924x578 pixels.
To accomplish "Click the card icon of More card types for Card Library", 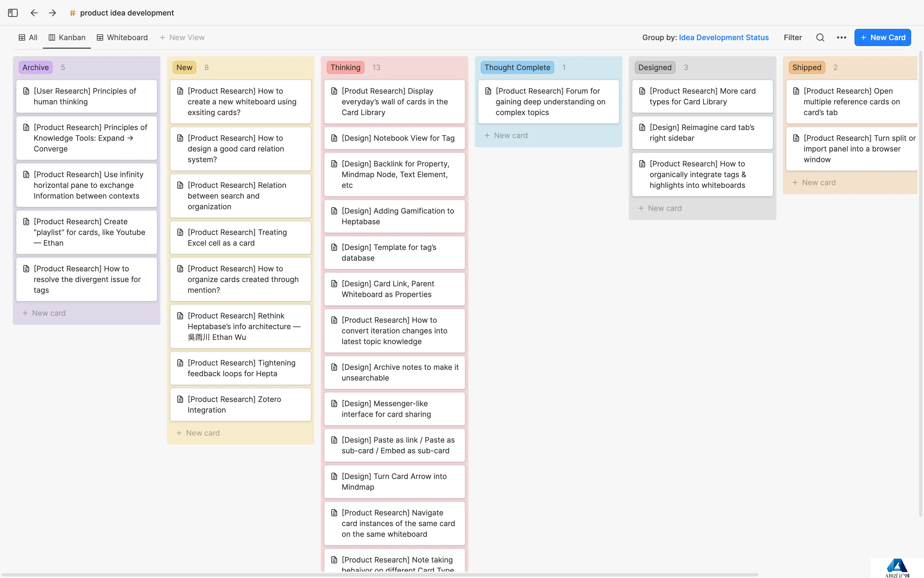I will [x=642, y=91].
